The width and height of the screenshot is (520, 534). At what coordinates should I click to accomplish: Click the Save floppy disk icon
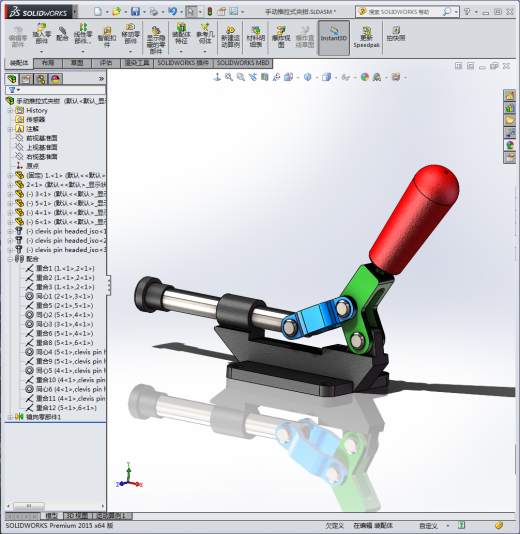pos(135,12)
